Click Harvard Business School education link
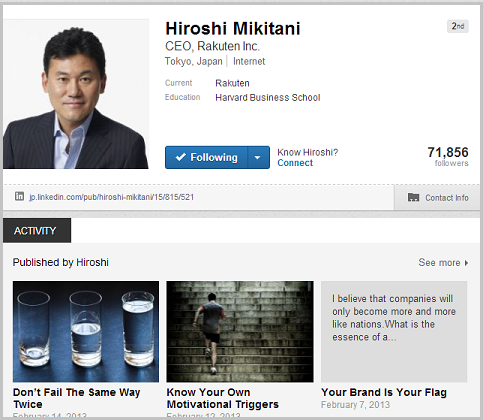483x420 pixels. point(268,98)
